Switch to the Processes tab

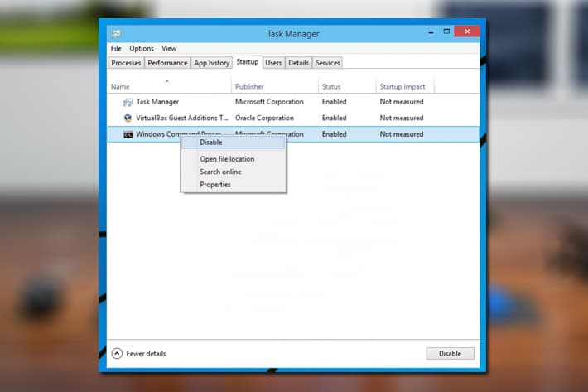126,63
